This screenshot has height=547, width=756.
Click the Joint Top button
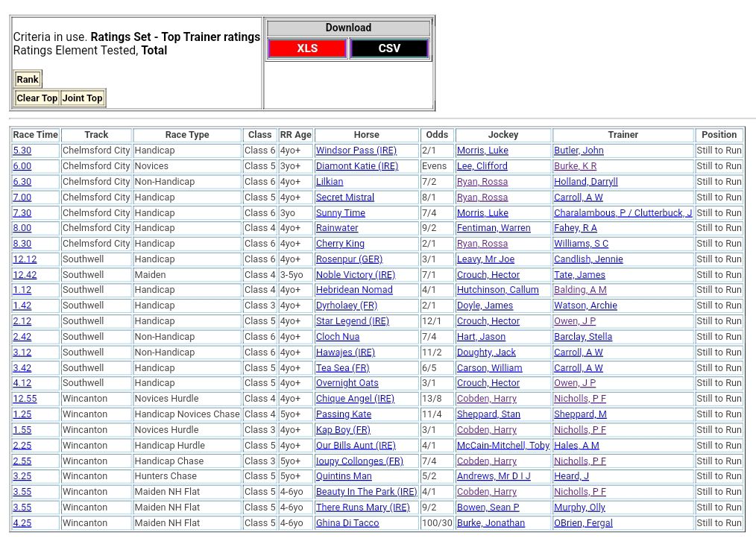[x=82, y=98]
